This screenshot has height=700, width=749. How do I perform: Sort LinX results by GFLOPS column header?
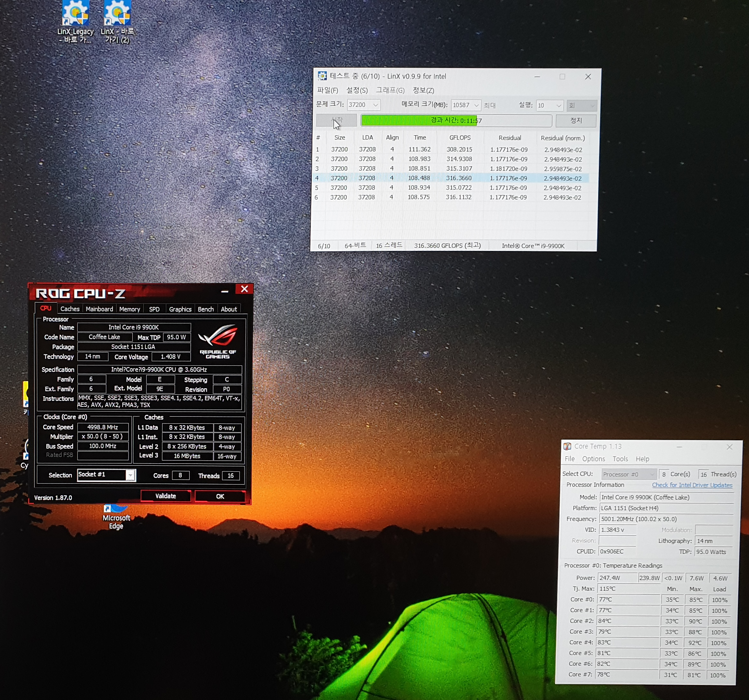coord(460,138)
